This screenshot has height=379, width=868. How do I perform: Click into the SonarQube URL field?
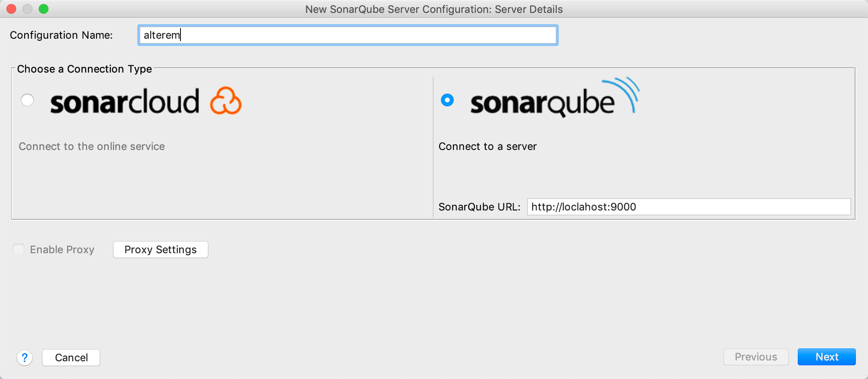click(688, 207)
